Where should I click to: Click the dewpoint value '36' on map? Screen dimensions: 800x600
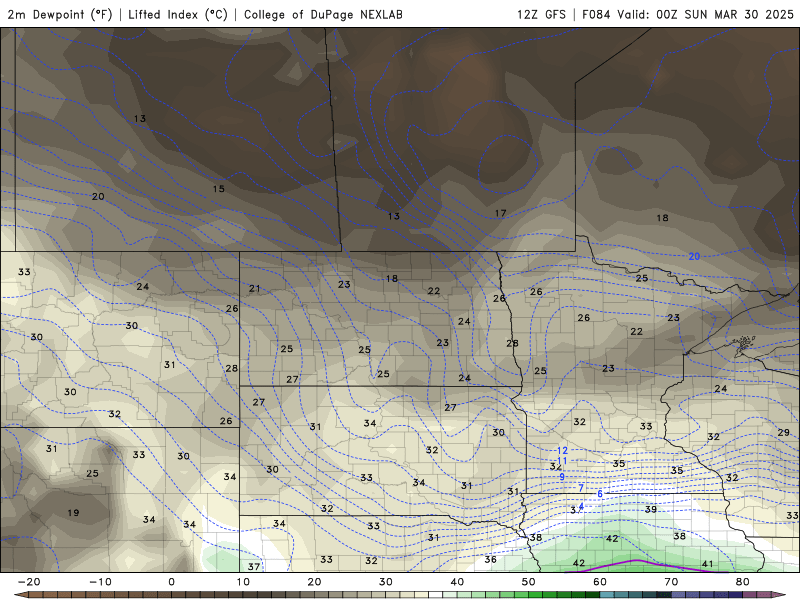[490, 560]
